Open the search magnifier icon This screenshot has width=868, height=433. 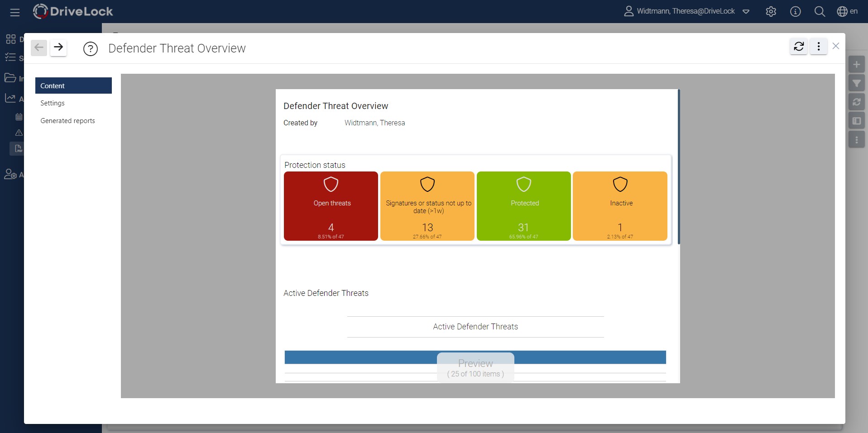820,12
